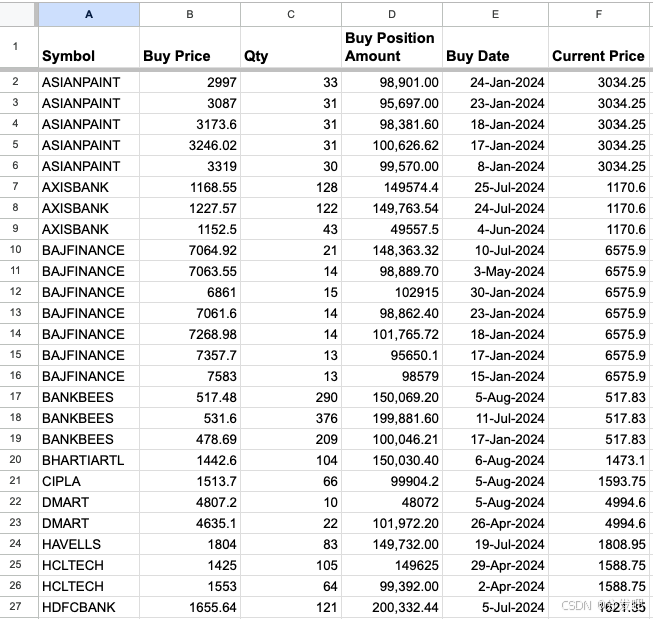
Task: Select ASIANPAINT cell with buy price 2997
Action: 89,82
